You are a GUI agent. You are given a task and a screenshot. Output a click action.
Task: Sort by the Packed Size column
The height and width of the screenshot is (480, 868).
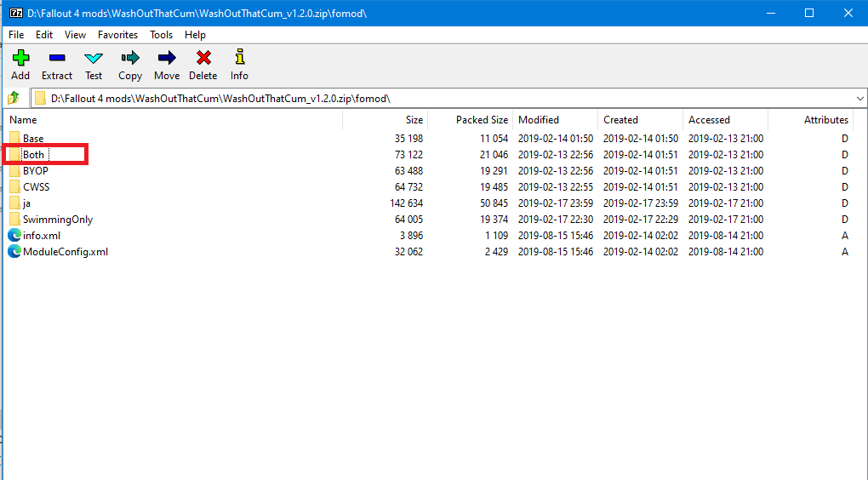tap(482, 120)
